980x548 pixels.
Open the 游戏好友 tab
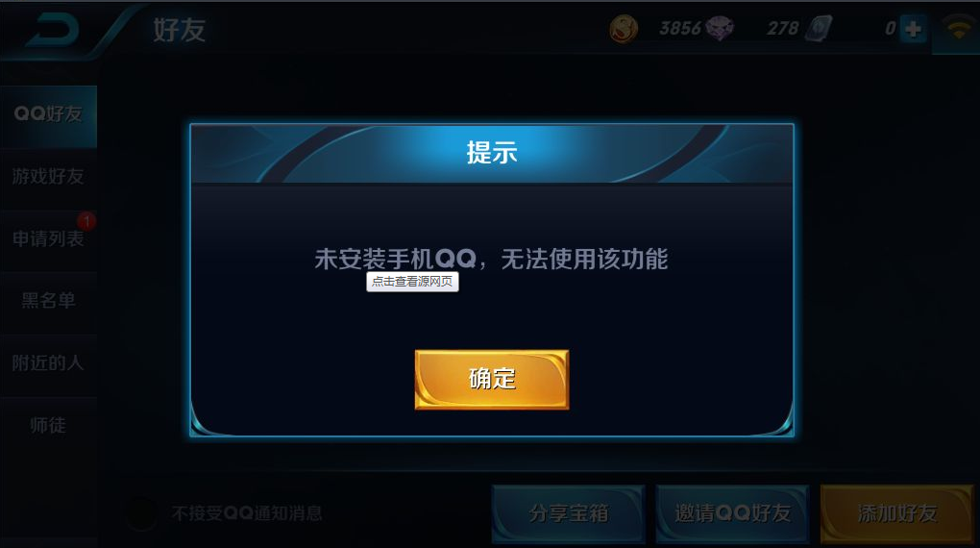coord(49,178)
